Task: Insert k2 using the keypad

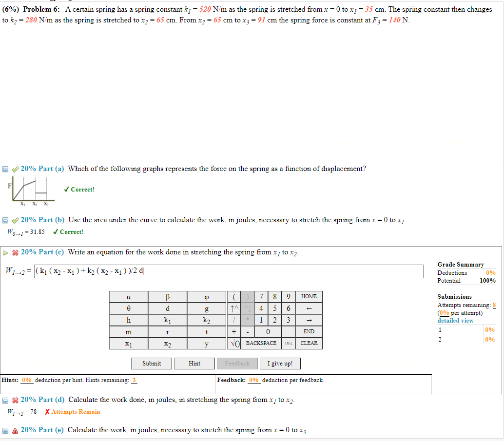Action: (x=206, y=320)
